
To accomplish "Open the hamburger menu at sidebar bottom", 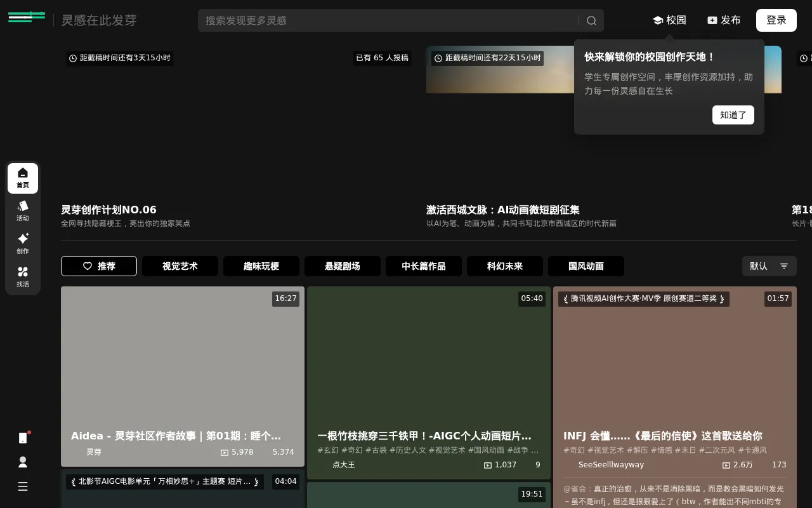I will click(23, 486).
